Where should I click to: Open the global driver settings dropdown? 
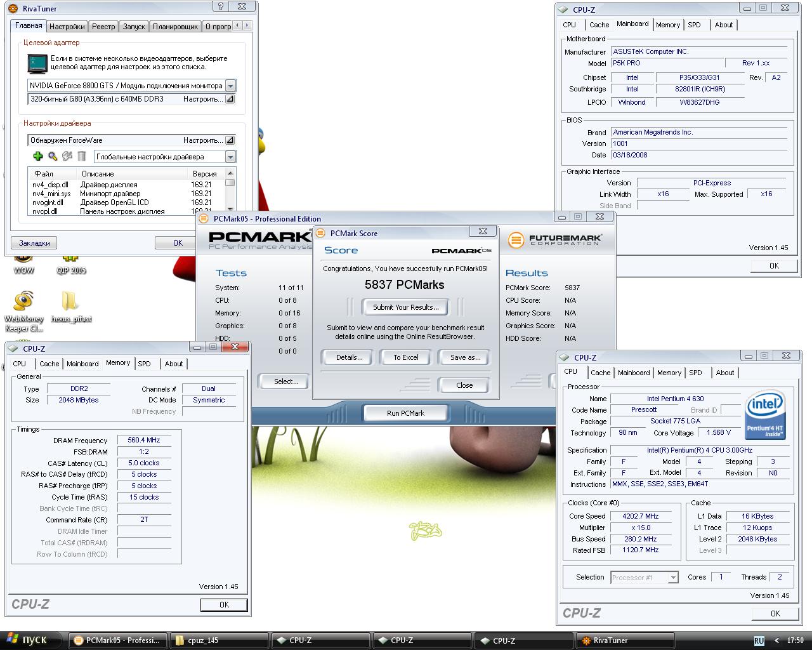pyautogui.click(x=230, y=157)
